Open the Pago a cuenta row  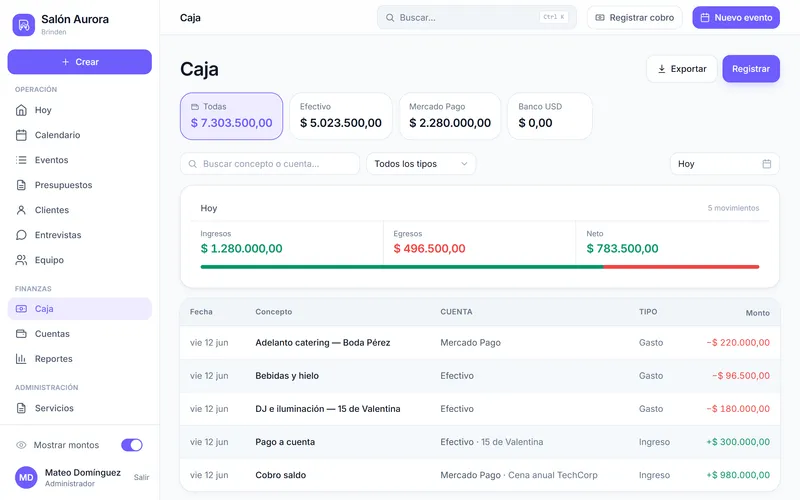click(480, 442)
